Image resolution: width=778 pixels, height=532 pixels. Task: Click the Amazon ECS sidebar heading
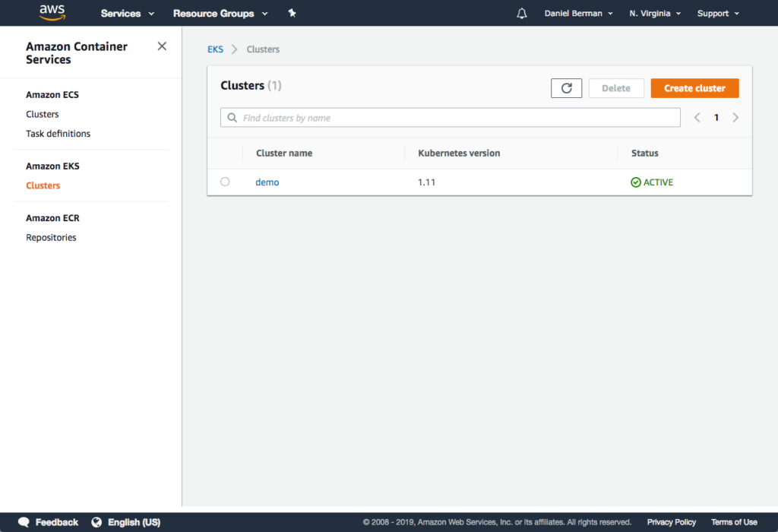[52, 95]
